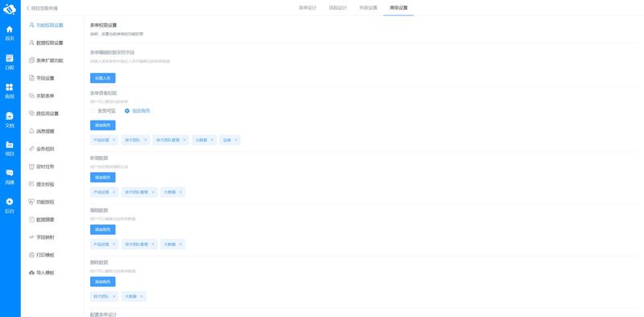
Task: Remove 技术团队管理 tag under 表单查看权限
Action: point(184,140)
